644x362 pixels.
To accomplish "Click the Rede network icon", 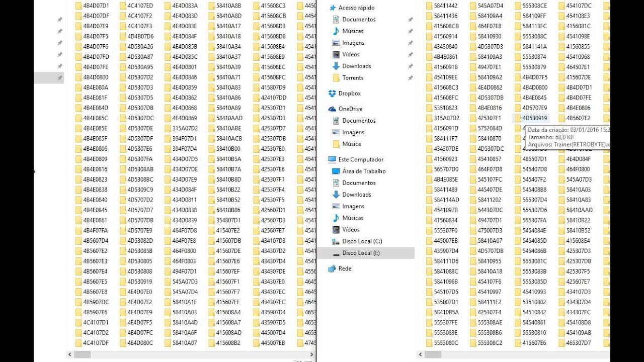I will point(332,268).
